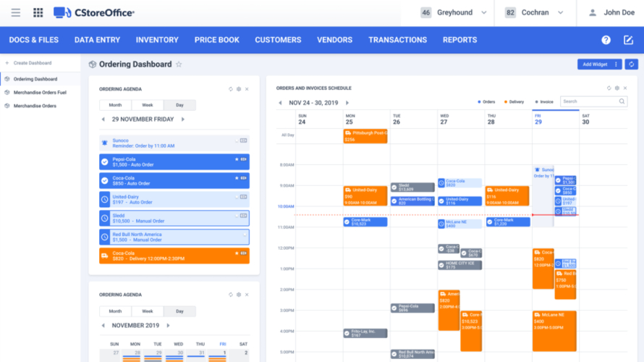Toggle the United-Dairy $197 clock status

tap(105, 199)
